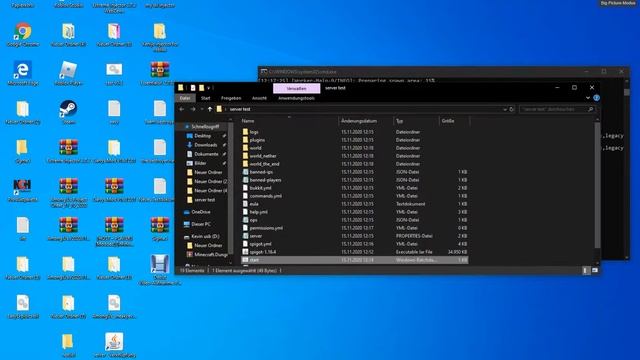Open recent locations dropdown beside forward arrow
The image size is (640, 360).
[202, 109]
